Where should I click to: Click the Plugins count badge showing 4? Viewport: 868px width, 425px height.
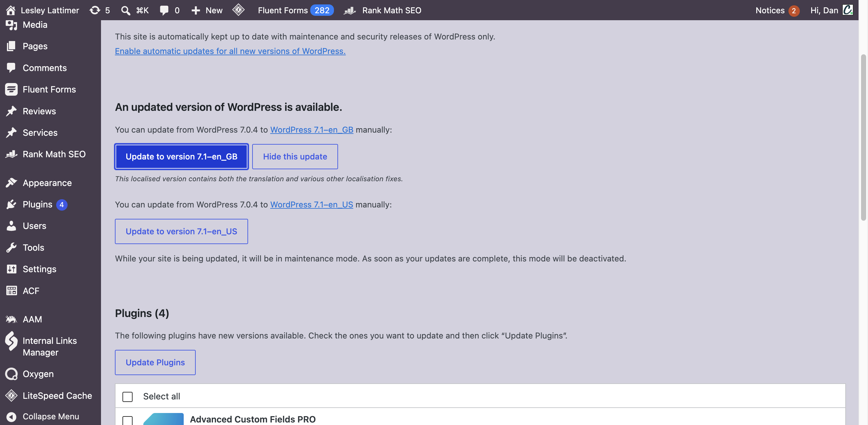(62, 205)
